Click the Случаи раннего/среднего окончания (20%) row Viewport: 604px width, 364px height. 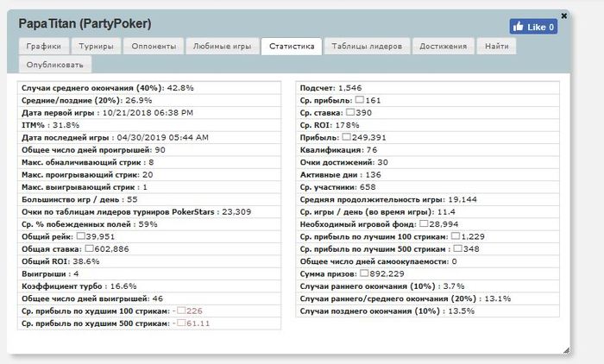[x=428, y=298]
